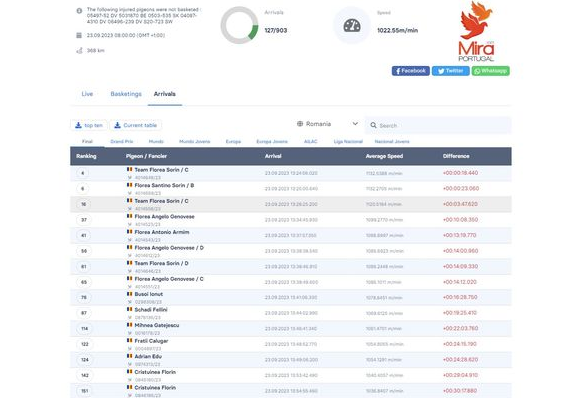The width and height of the screenshot is (585, 398).
Task: Open fancier Mihnea Gatejescu
Action: click(157, 326)
